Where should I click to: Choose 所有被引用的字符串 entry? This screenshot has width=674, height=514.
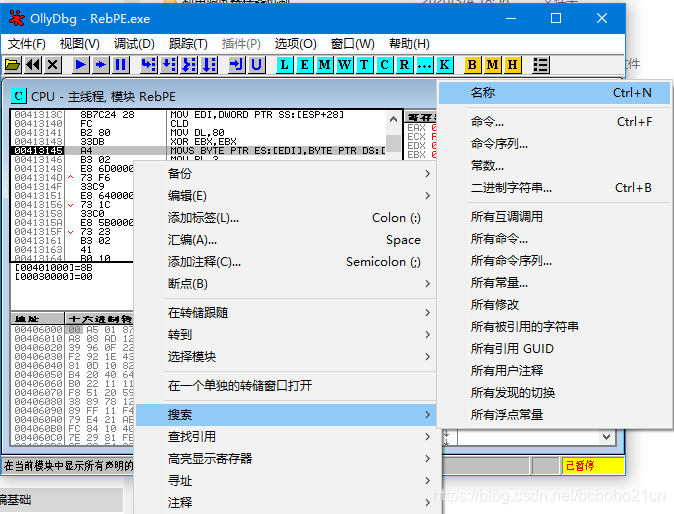(x=555, y=327)
